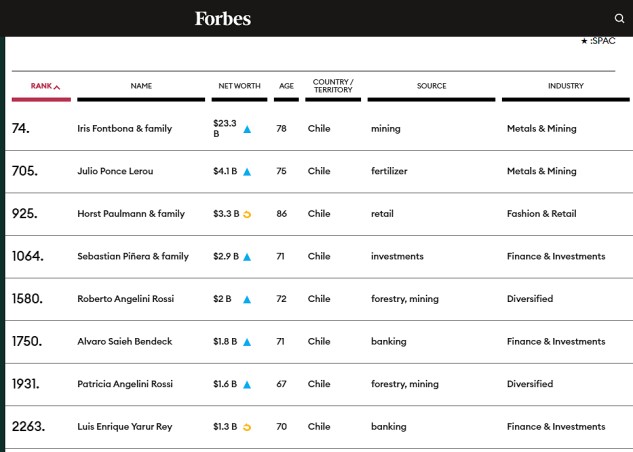Screen dimensions: 633x452
Task: Sort by the Net Worth header
Action: [x=239, y=86]
